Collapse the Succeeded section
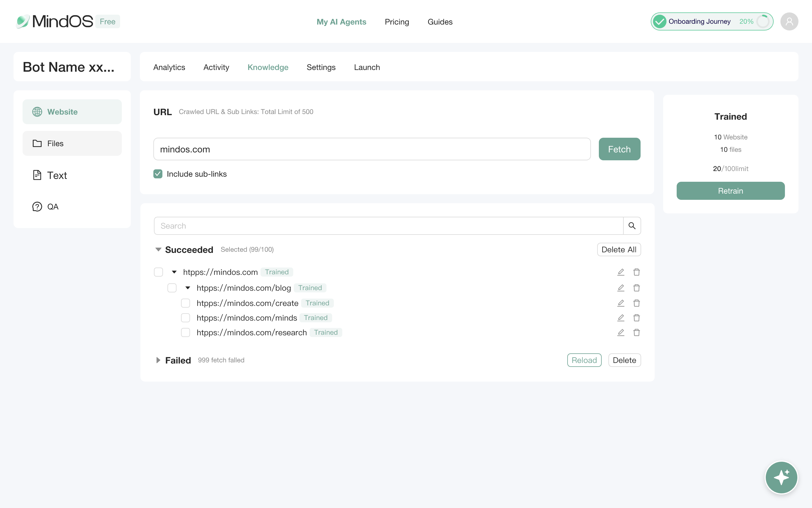The height and width of the screenshot is (508, 812). (x=158, y=249)
